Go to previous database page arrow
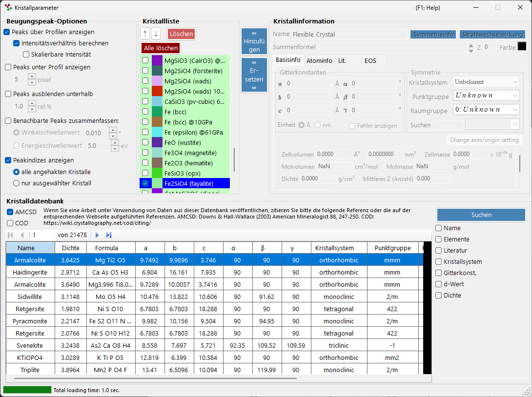The height and width of the screenshot is (397, 532). [x=22, y=235]
